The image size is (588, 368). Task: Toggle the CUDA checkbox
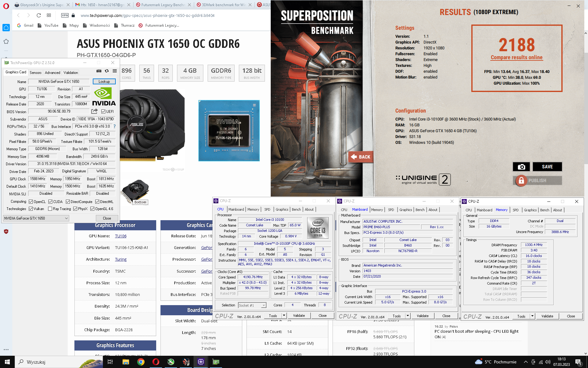tap(51, 202)
